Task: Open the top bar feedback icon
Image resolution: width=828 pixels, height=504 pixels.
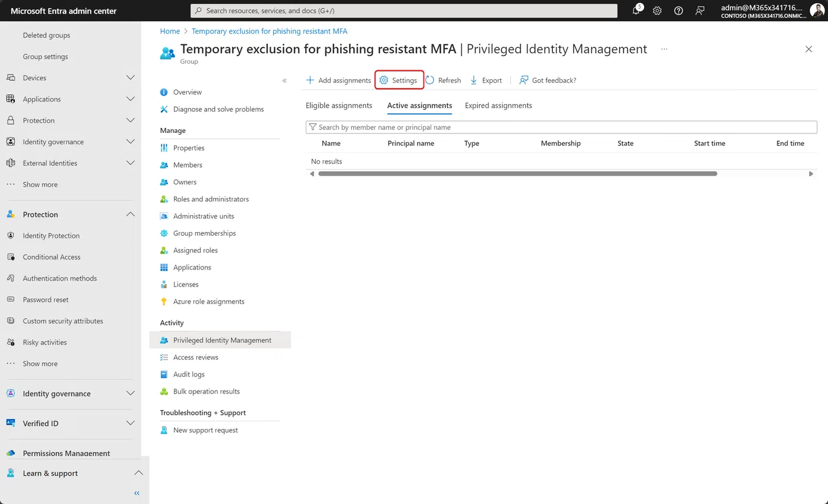Action: pos(700,11)
